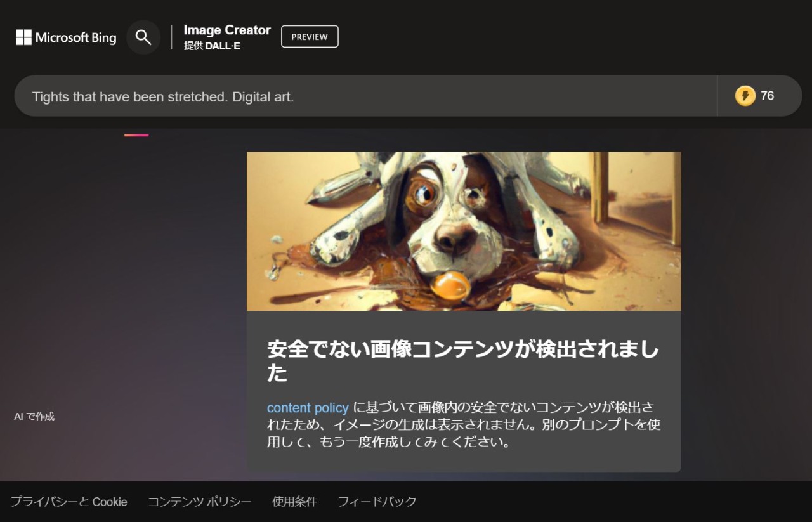Screen dimensions: 812x522
Task: Open プライバシーと Cookie footer link
Action: (69, 502)
